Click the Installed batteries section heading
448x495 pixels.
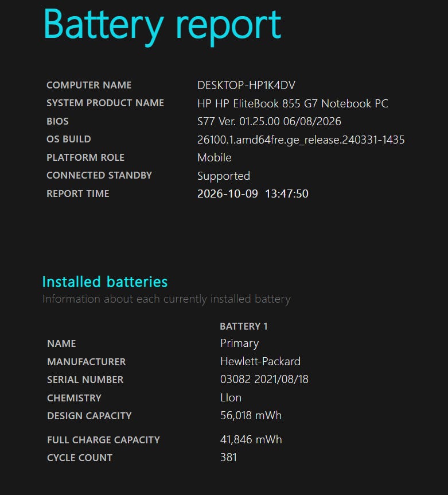click(x=105, y=282)
